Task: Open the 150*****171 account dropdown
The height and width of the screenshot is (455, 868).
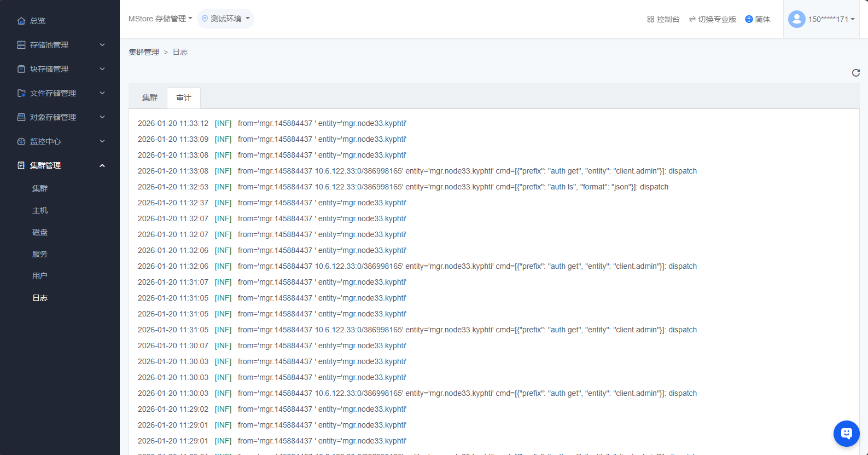Action: [x=831, y=19]
